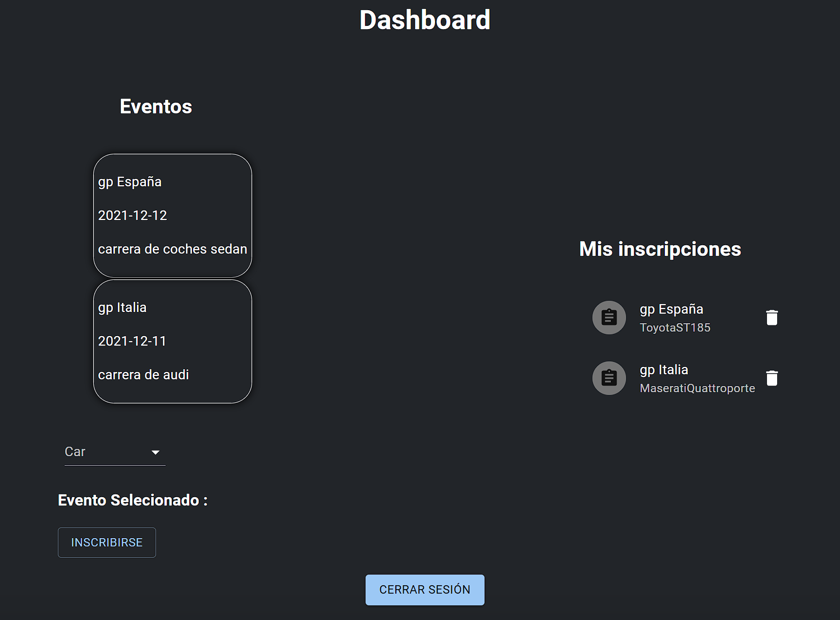The width and height of the screenshot is (840, 620).
Task: Click 'carrera de audi' description
Action: click(143, 375)
